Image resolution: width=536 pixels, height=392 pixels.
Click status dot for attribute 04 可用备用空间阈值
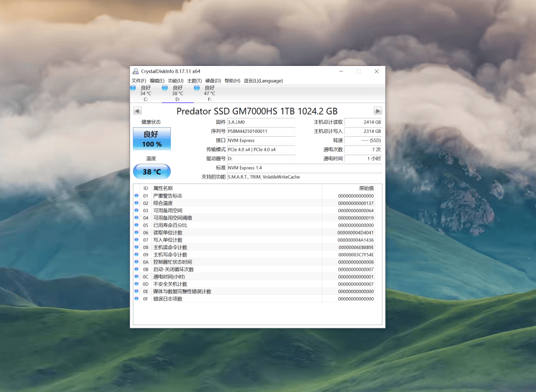click(x=136, y=218)
